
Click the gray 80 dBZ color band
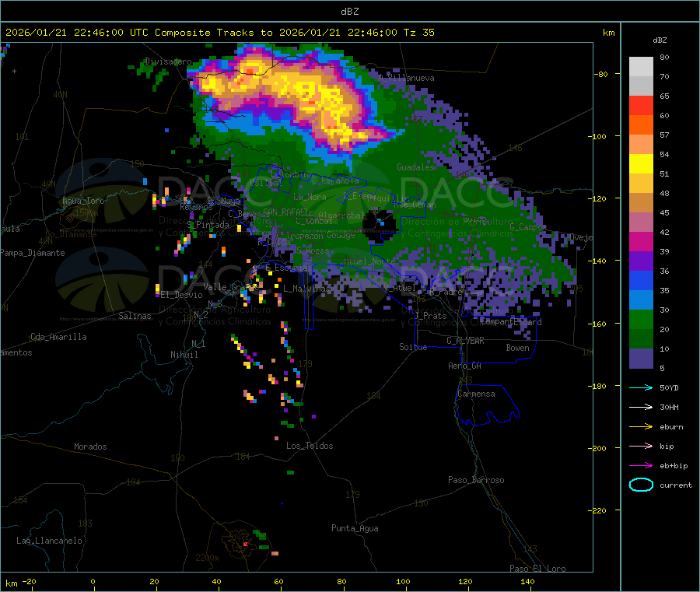(x=641, y=67)
